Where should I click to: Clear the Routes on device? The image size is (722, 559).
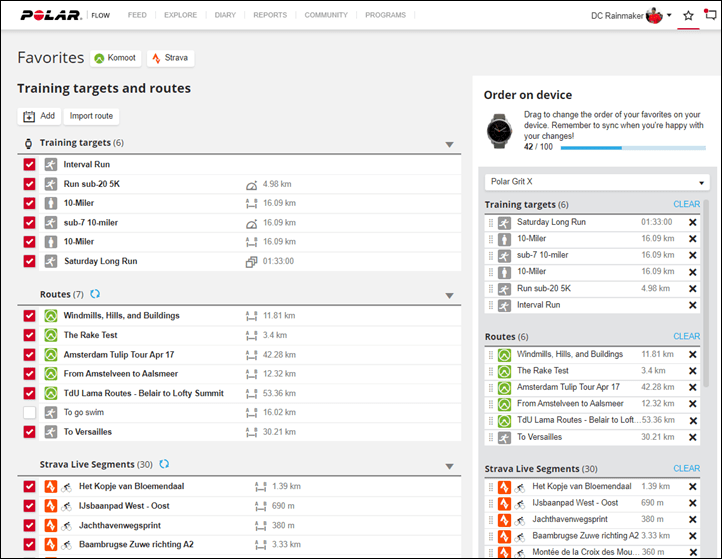[x=686, y=337]
